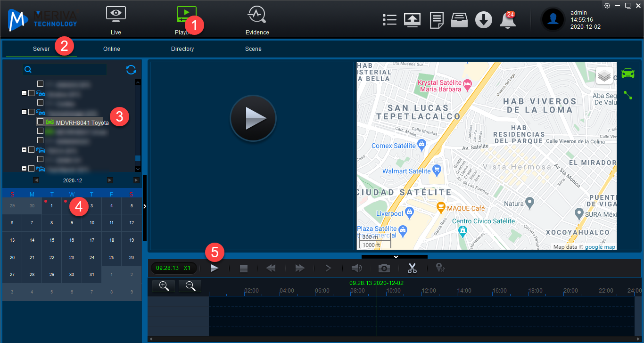
Task: Mute audio with the speaker icon
Action: pos(356,268)
